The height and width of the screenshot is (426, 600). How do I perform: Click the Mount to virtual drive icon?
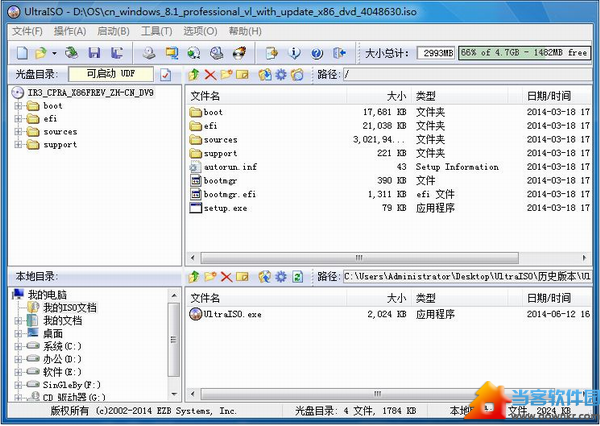194,53
